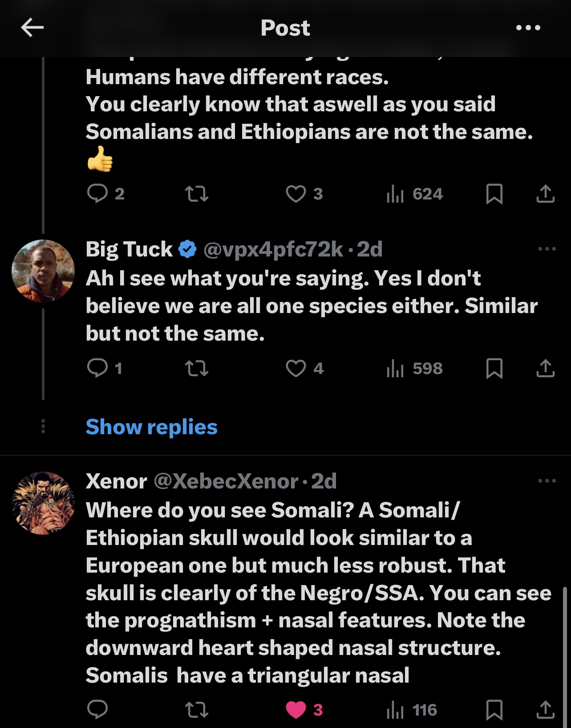Share Xenor's post
Viewport: 571px width, 728px height.
coord(545,710)
